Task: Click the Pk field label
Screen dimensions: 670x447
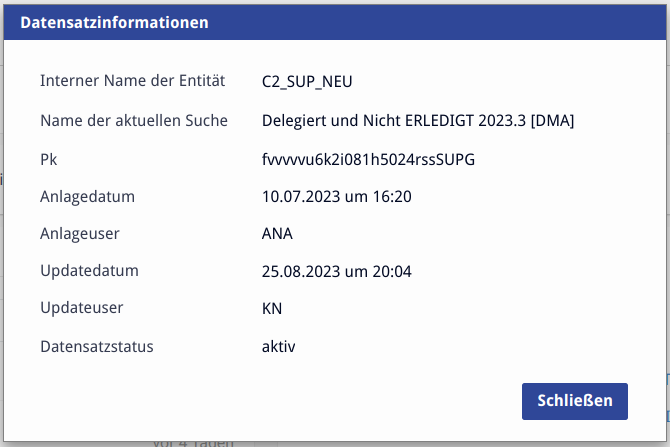Action: [49, 159]
